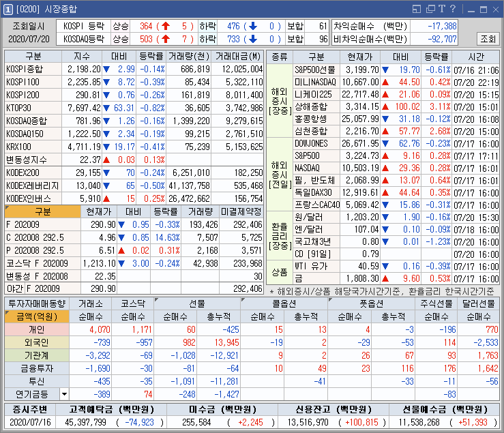Image resolution: width=504 pixels, height=433 pixels.
Task: Click the inquiry date 2020/07/20
Action: (29, 40)
